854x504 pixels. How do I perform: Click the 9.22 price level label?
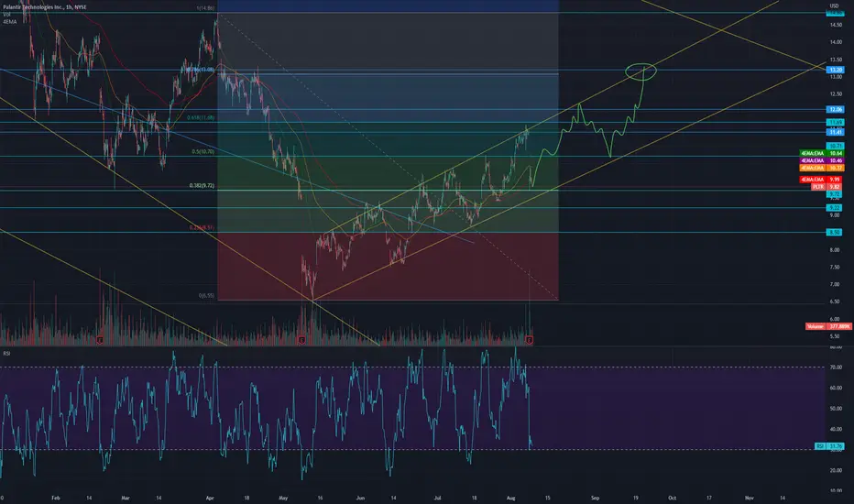click(835, 208)
